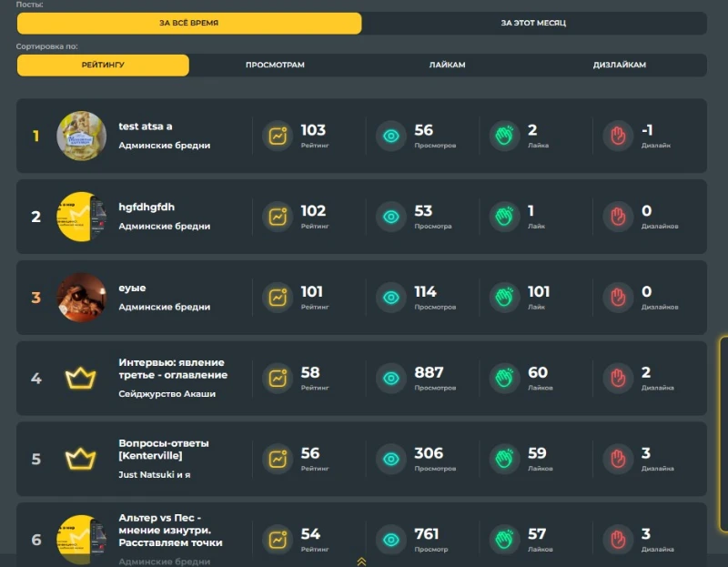Click the views eye icon for «test atsa a»
728x567 pixels.
pos(391,136)
